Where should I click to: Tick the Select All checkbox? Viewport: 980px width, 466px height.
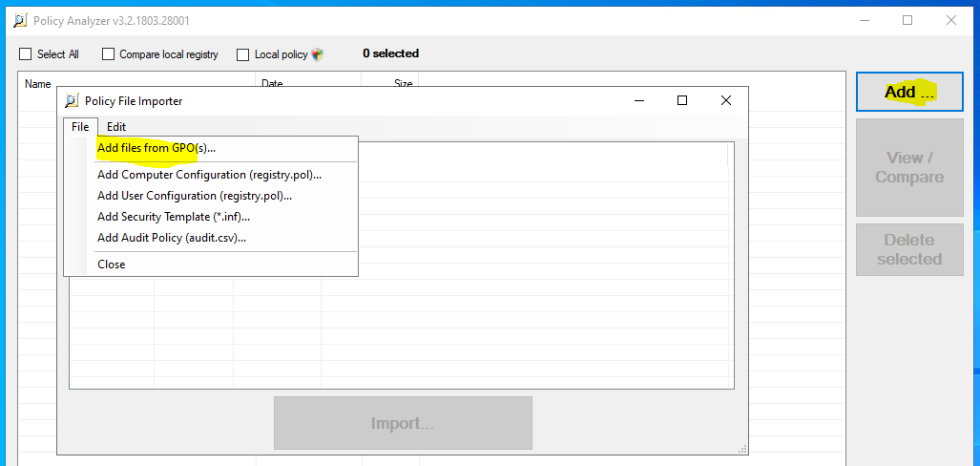coord(25,54)
